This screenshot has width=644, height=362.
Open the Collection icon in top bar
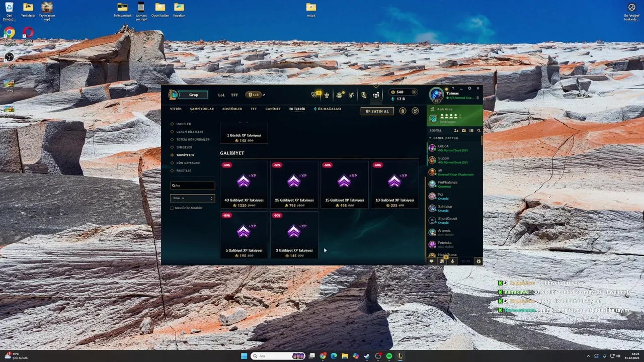(364, 95)
